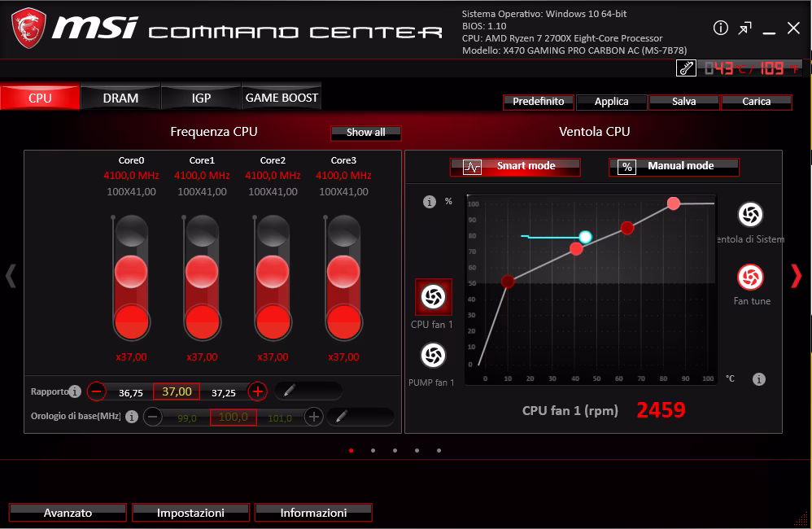Viewport: 812px width, 529px height.
Task: Switch to Manual mode for fan
Action: (674, 167)
